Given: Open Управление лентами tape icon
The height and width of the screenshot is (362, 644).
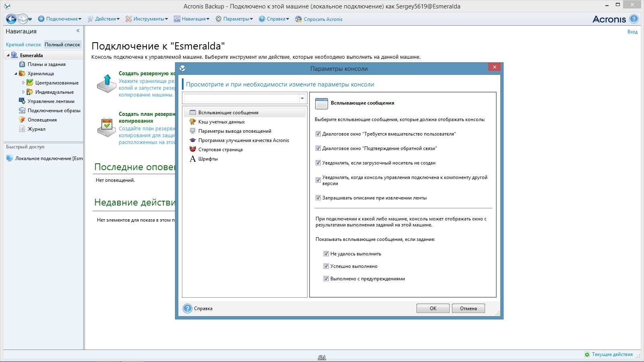Looking at the screenshot, I should coord(22,101).
